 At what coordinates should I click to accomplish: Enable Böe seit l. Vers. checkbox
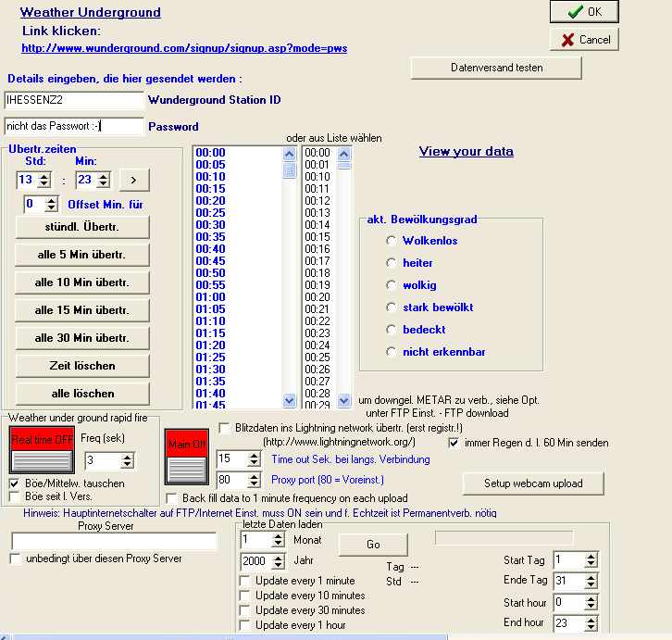point(15,496)
